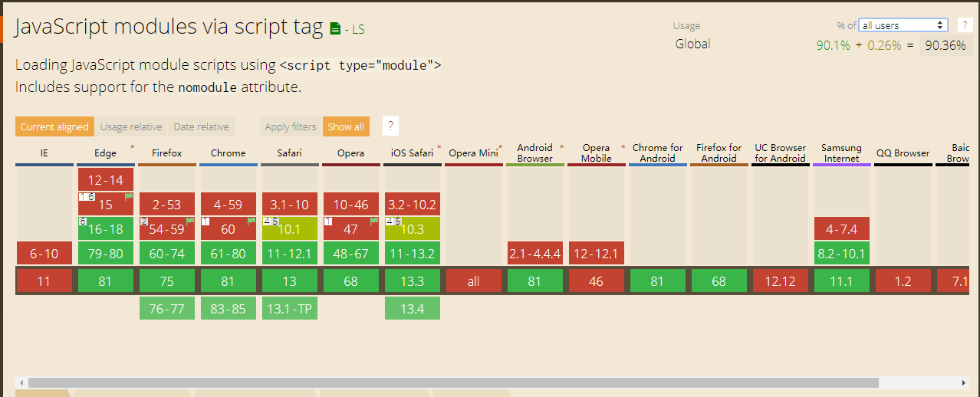This screenshot has width=980, height=397.
Task: Click the Samsung Internet column header
Action: coord(841,153)
